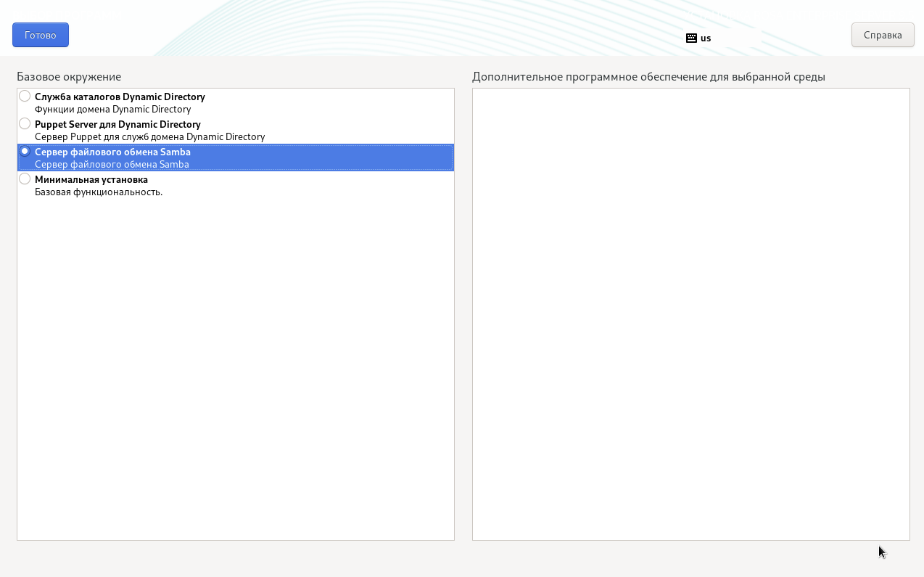Click the selected Samba file server radio button
924x577 pixels.
pos(25,151)
